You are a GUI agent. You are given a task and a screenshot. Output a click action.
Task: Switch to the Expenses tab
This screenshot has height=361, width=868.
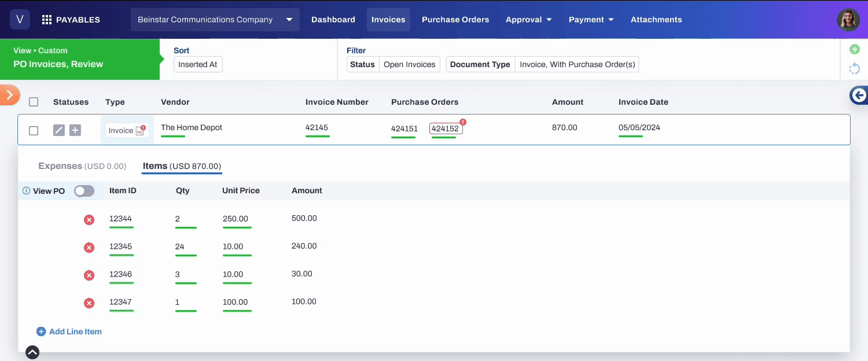click(82, 166)
